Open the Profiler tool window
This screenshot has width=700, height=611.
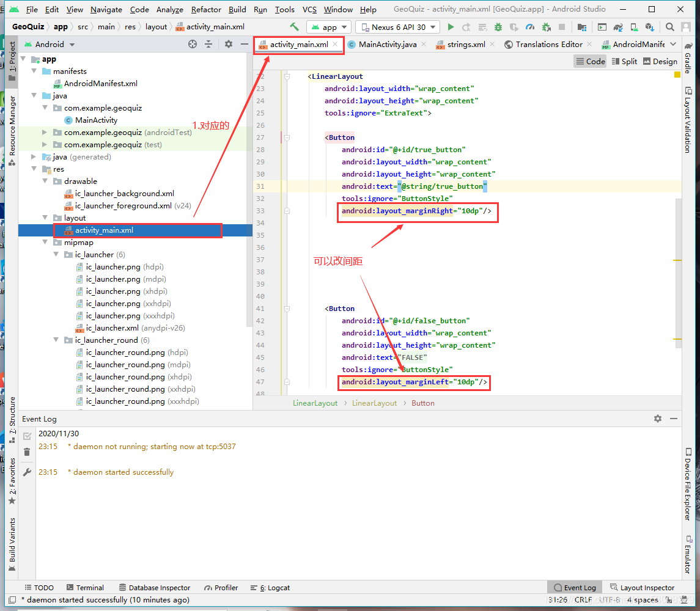(x=221, y=587)
